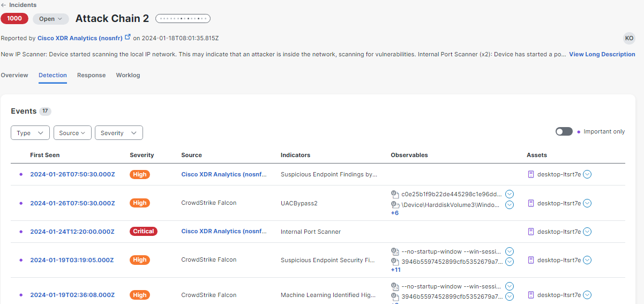This screenshot has height=304, width=644.
Task: Expand 3946b5597452899cfb5352679a7 pivot menu in Suspicious Endpoint Security row
Action: pyautogui.click(x=510, y=262)
